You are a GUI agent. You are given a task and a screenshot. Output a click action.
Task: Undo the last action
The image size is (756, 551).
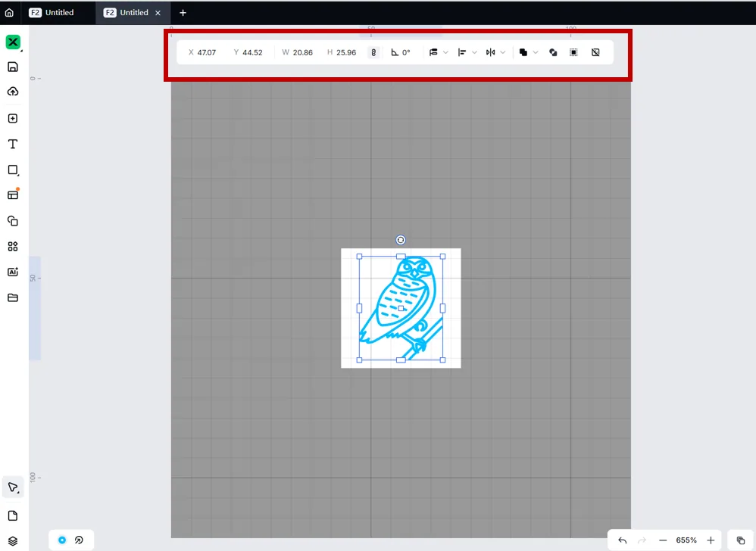pos(623,540)
